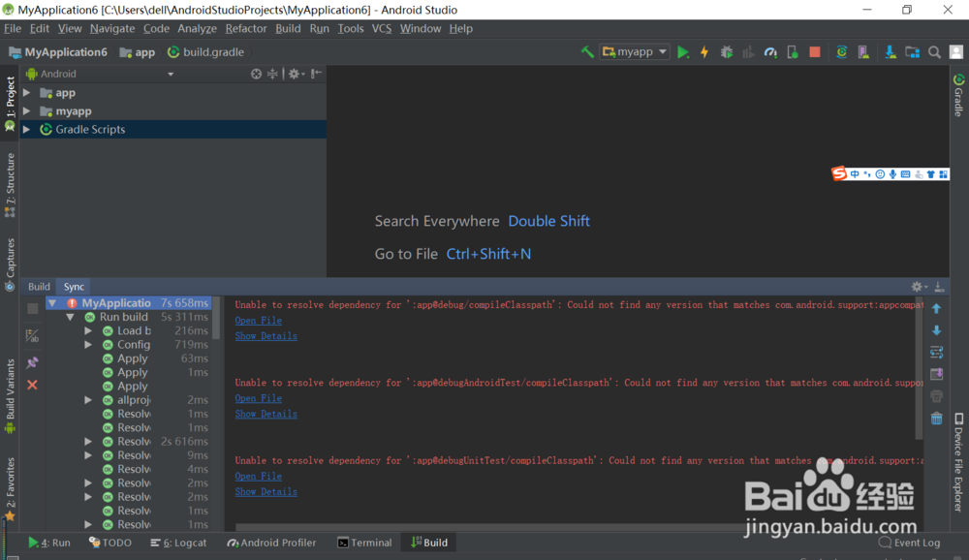Select the Debug app icon
The image size is (969, 560).
click(727, 50)
